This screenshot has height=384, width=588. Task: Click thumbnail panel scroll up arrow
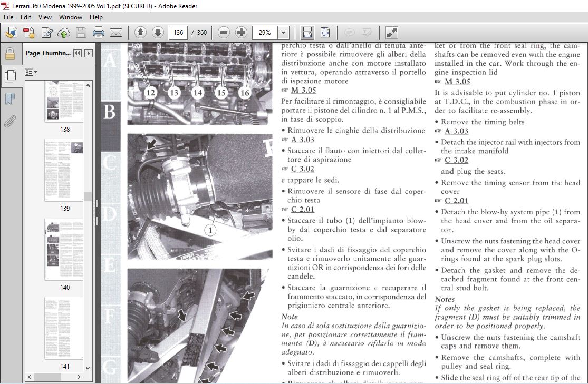tap(88, 85)
